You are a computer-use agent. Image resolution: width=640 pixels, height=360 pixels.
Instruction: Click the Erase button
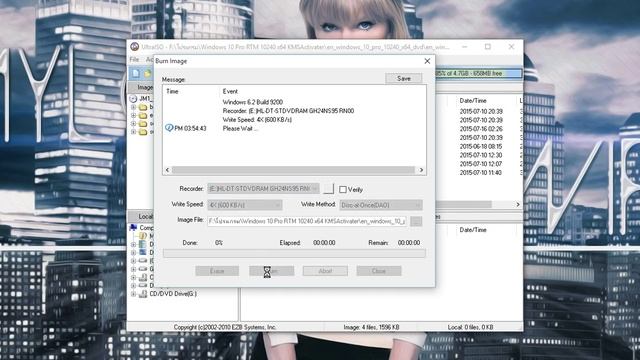click(217, 271)
